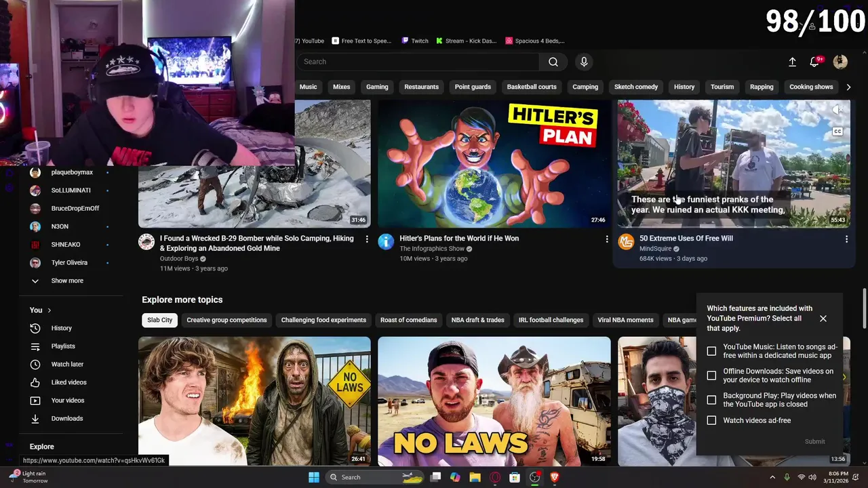Open options for 50 Extreme Uses video

click(x=846, y=239)
